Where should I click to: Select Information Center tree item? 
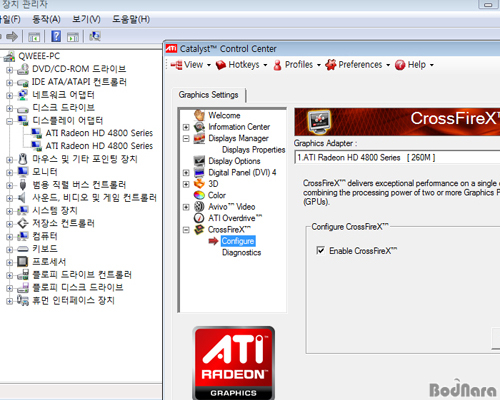tap(239, 127)
